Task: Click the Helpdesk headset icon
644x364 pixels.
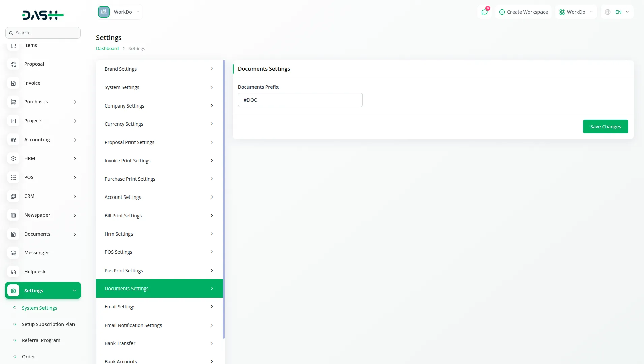Action: 13,272
